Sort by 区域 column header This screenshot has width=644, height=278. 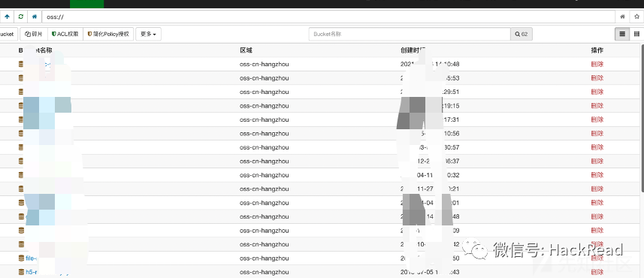coord(246,50)
